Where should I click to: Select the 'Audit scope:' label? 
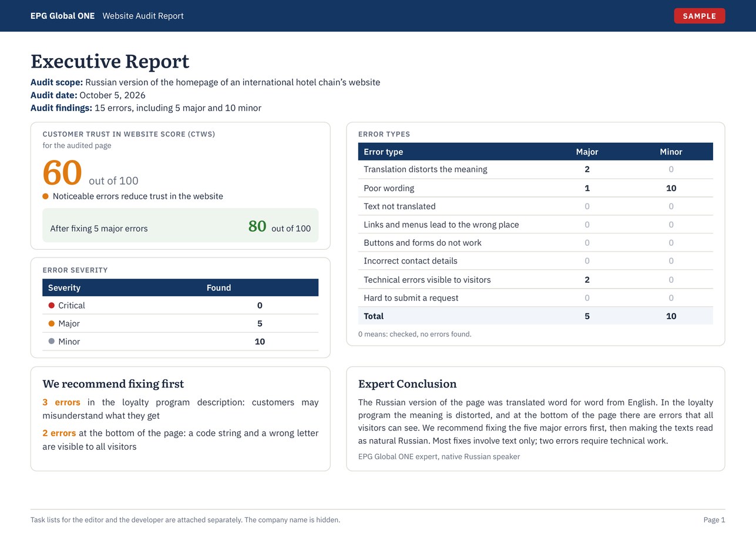(x=56, y=82)
